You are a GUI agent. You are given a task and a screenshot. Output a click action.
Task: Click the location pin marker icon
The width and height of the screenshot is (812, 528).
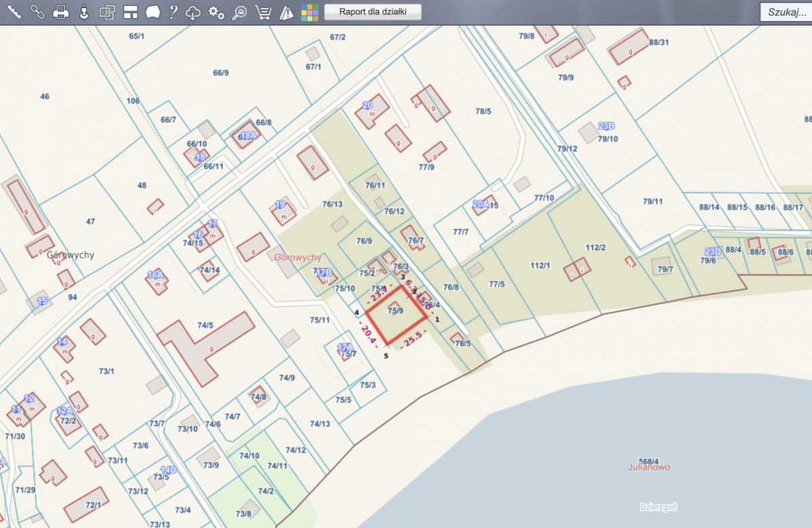[x=84, y=11]
